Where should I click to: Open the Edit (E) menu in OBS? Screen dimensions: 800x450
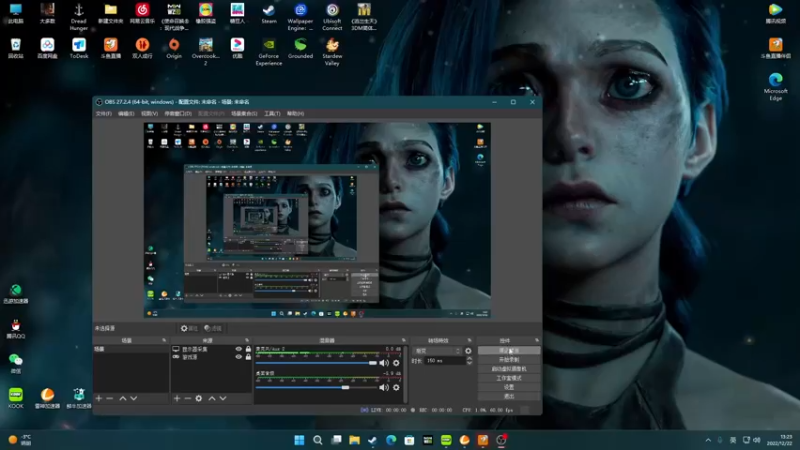pyautogui.click(x=126, y=113)
